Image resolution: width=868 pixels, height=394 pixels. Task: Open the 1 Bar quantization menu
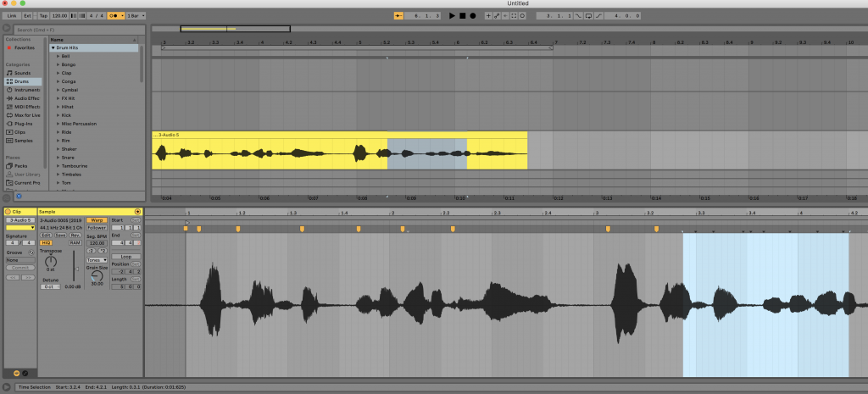coord(136,15)
